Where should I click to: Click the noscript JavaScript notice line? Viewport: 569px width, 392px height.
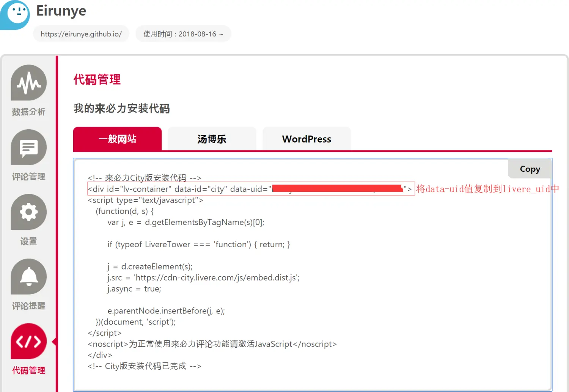click(212, 344)
